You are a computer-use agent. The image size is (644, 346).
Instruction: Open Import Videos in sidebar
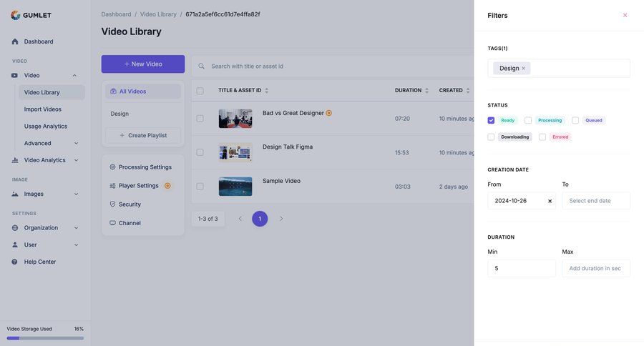point(43,109)
